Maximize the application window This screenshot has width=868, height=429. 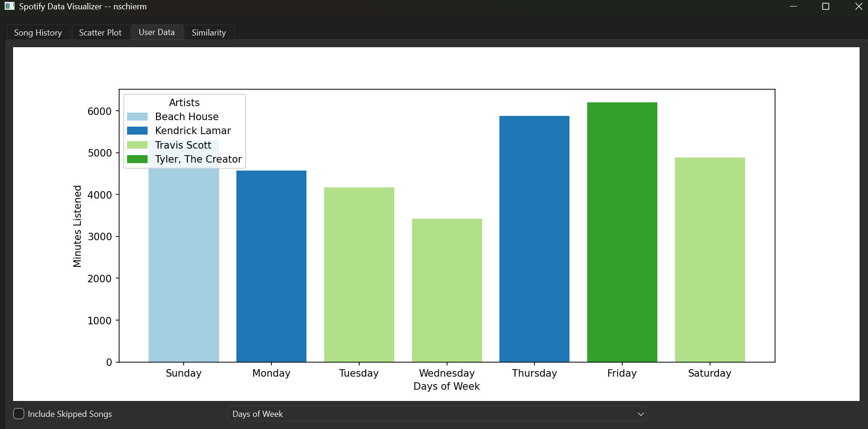pos(825,7)
